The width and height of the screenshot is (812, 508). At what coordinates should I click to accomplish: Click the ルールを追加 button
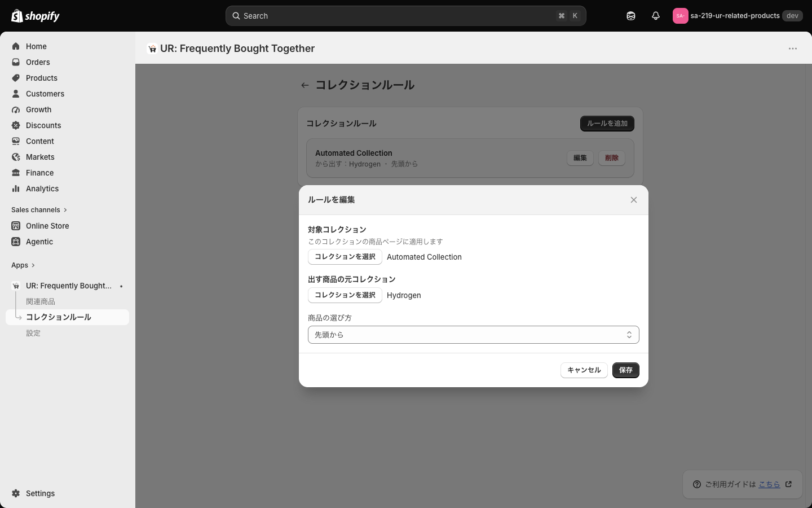(x=607, y=124)
